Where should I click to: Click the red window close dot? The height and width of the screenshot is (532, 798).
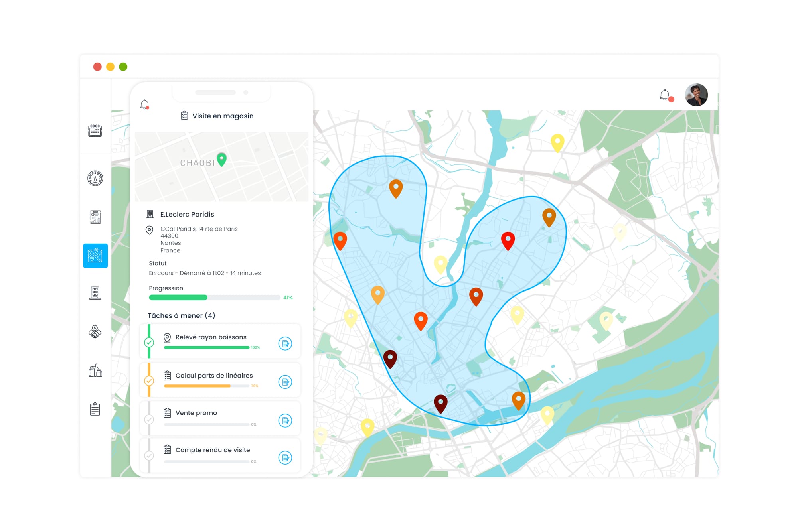pyautogui.click(x=97, y=67)
